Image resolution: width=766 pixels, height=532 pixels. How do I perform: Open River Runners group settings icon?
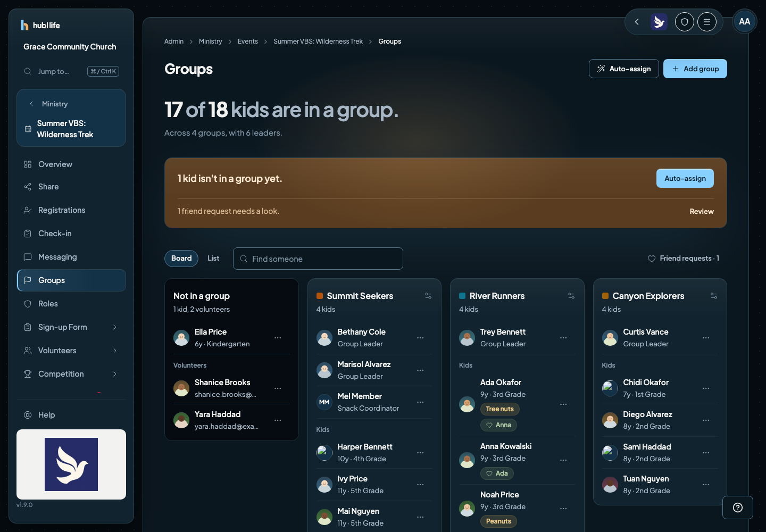[571, 296]
